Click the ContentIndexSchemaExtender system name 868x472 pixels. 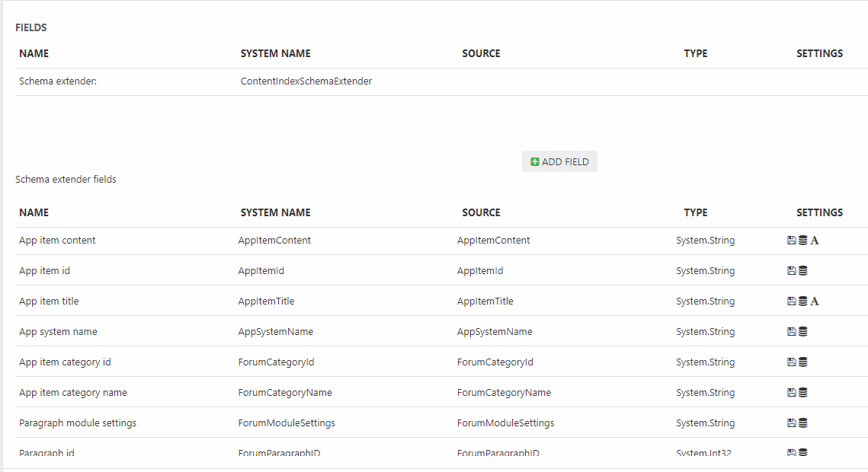click(306, 81)
